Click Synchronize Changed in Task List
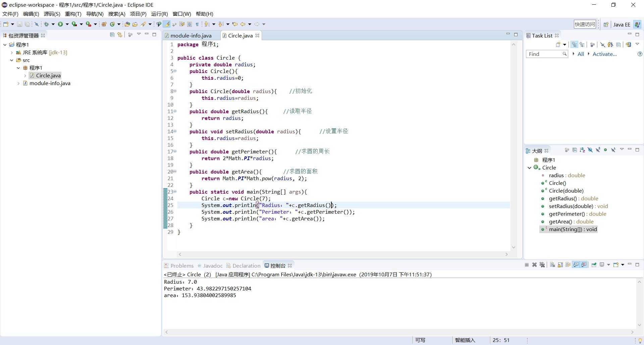 (x=629, y=45)
